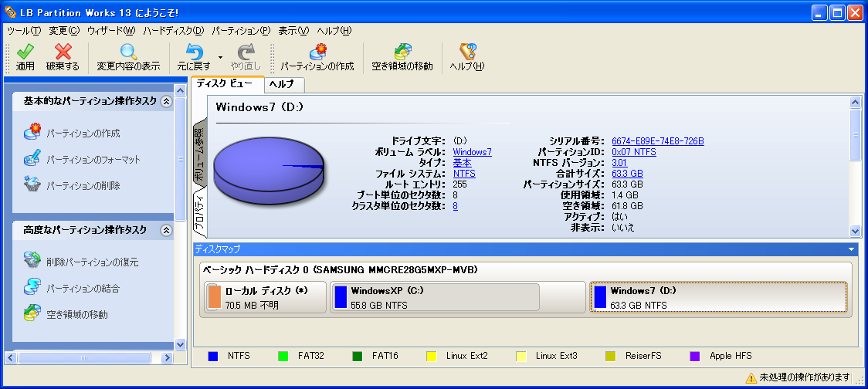
Task: Click the 基本 type link
Action: point(463,163)
